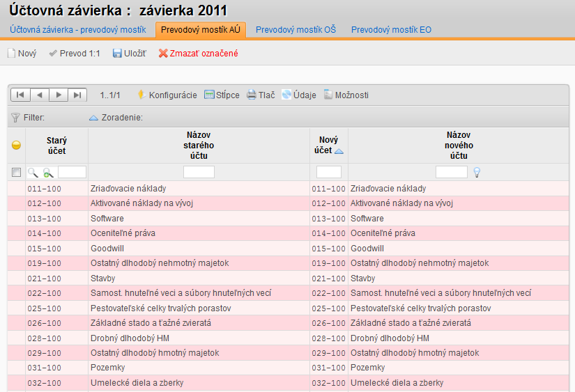Click new account 012-100 cell
This screenshot has height=392, width=575.
(328, 203)
